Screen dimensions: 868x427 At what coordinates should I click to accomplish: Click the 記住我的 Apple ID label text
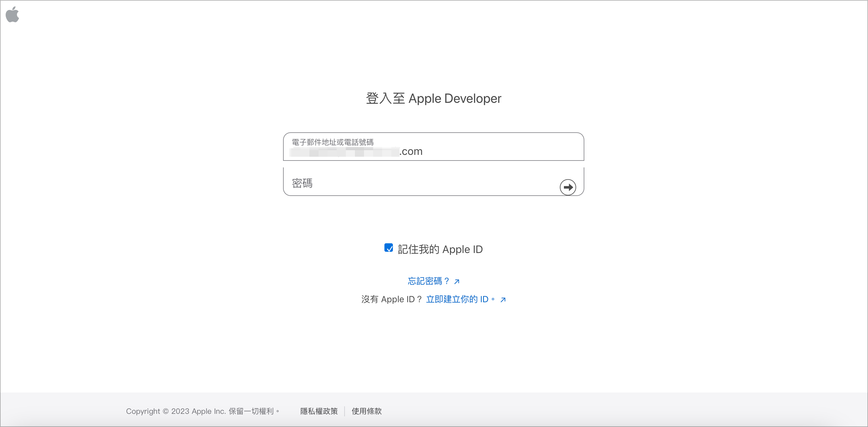pyautogui.click(x=440, y=249)
